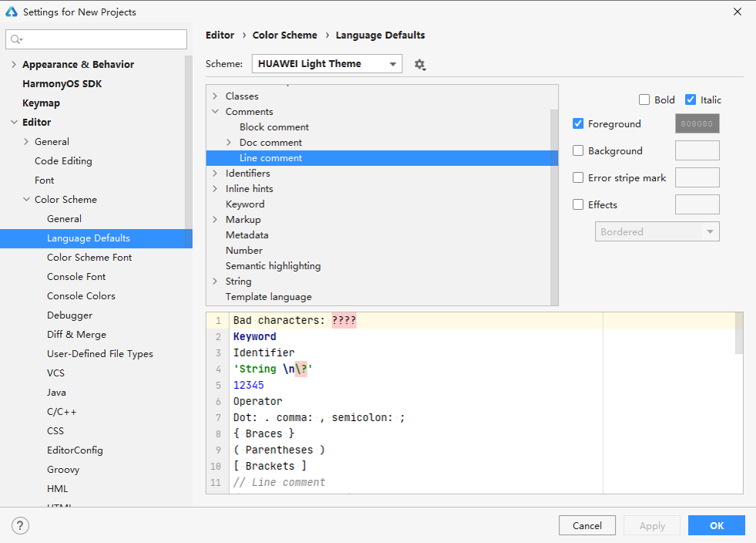
Task: Open Java color settings
Action: [x=56, y=393]
